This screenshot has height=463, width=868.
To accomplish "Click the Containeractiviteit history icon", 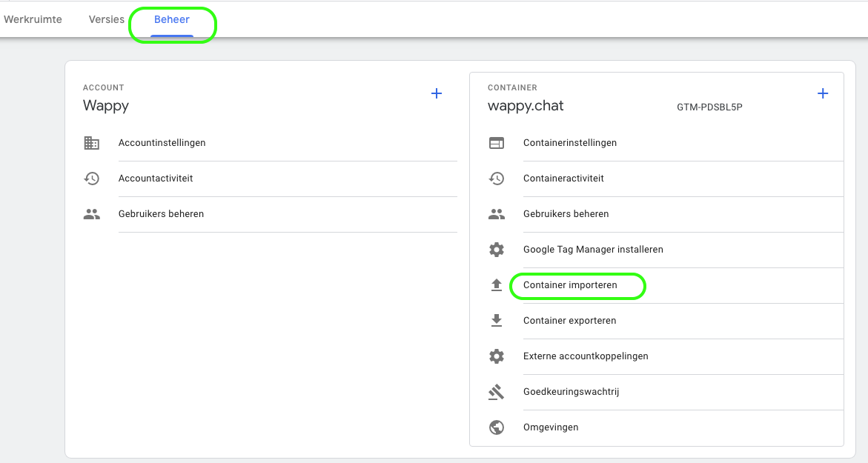I will click(497, 178).
